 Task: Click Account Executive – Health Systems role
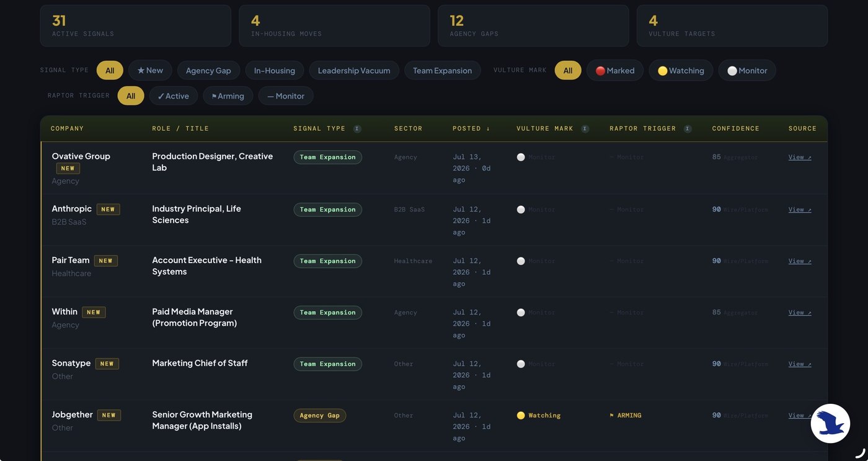click(206, 266)
